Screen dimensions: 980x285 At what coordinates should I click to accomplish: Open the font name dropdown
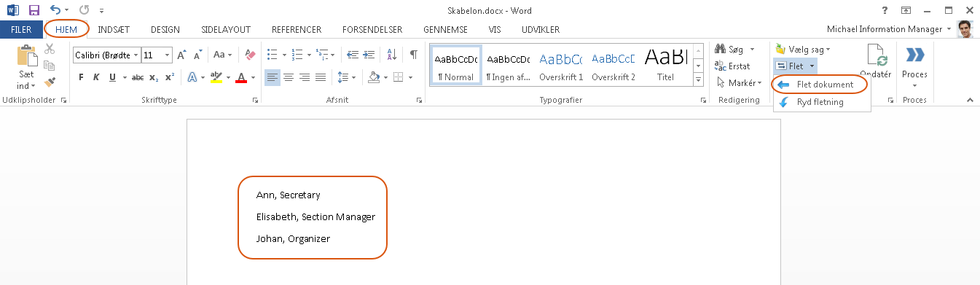click(136, 55)
